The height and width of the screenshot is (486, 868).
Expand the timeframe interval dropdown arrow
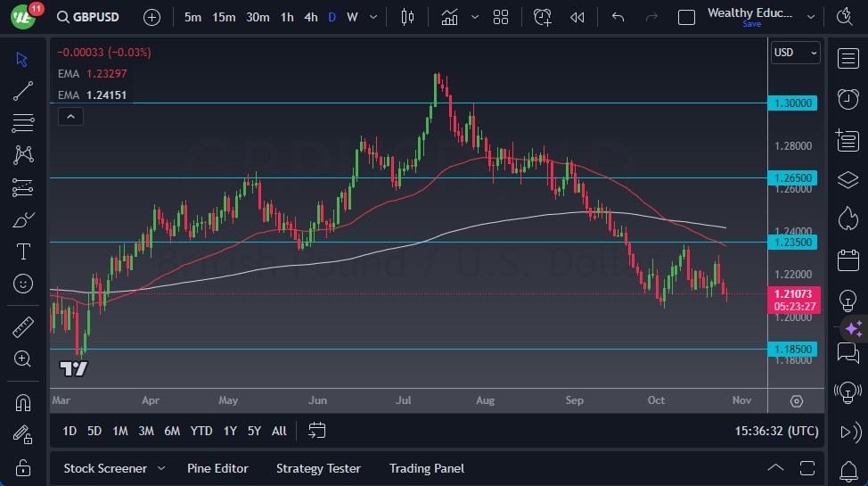[x=373, y=17]
